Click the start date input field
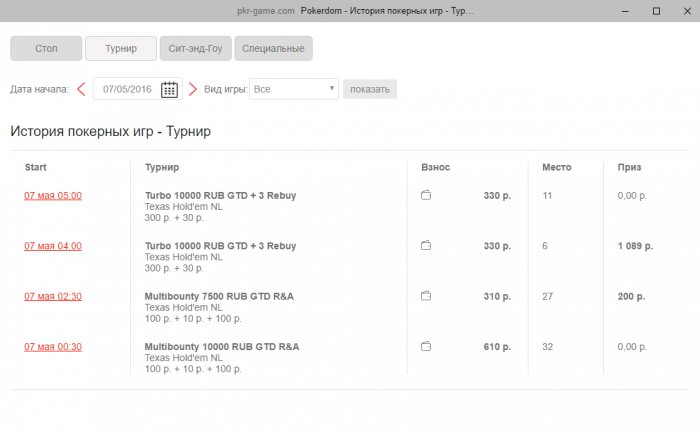This screenshot has width=700, height=435. (x=127, y=89)
